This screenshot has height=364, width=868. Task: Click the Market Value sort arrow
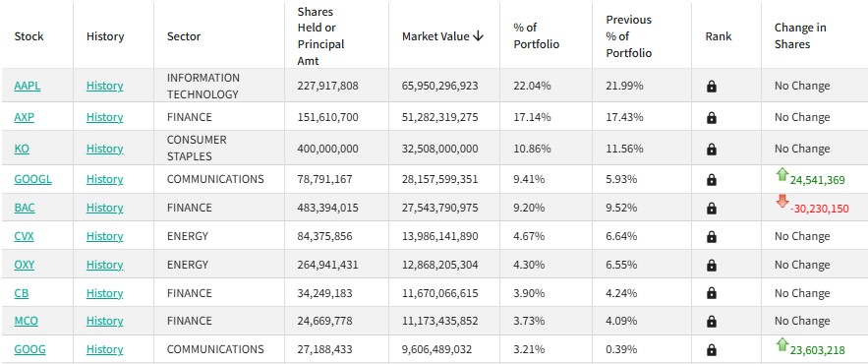click(479, 36)
